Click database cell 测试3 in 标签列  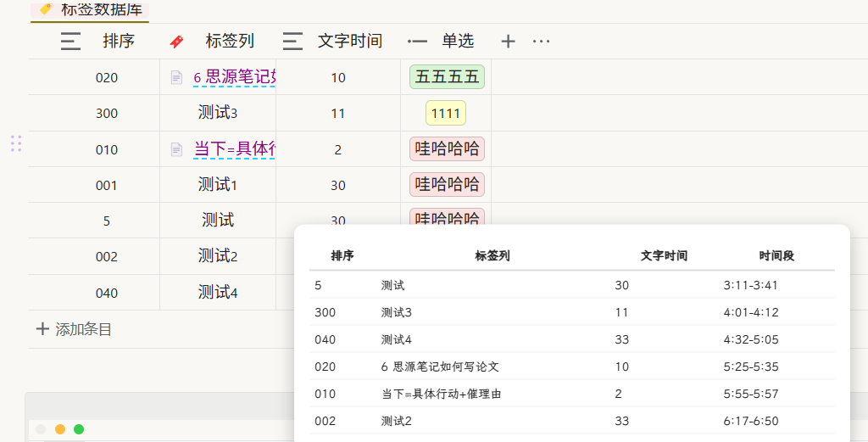pos(218,113)
